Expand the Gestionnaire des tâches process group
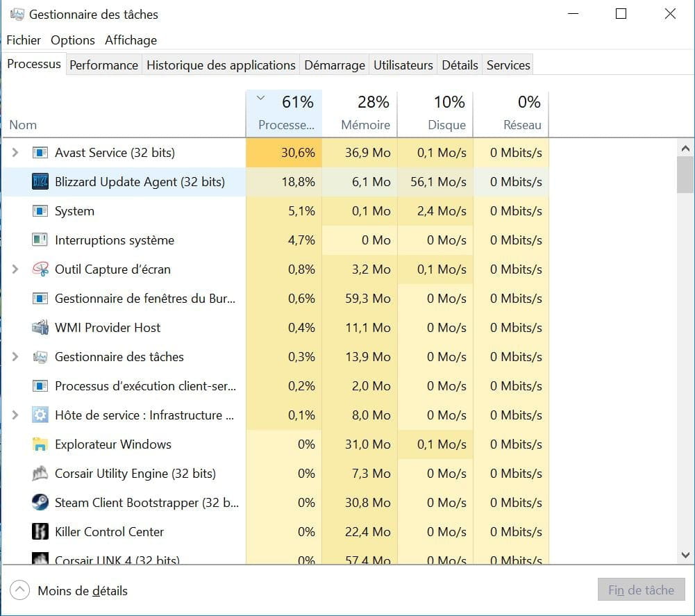This screenshot has height=616, width=695. click(15, 357)
